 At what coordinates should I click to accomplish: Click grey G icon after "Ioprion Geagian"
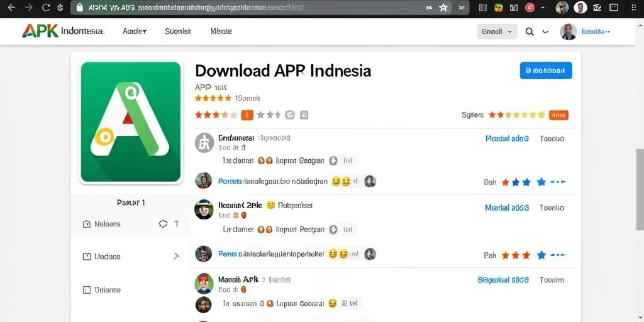point(333,160)
